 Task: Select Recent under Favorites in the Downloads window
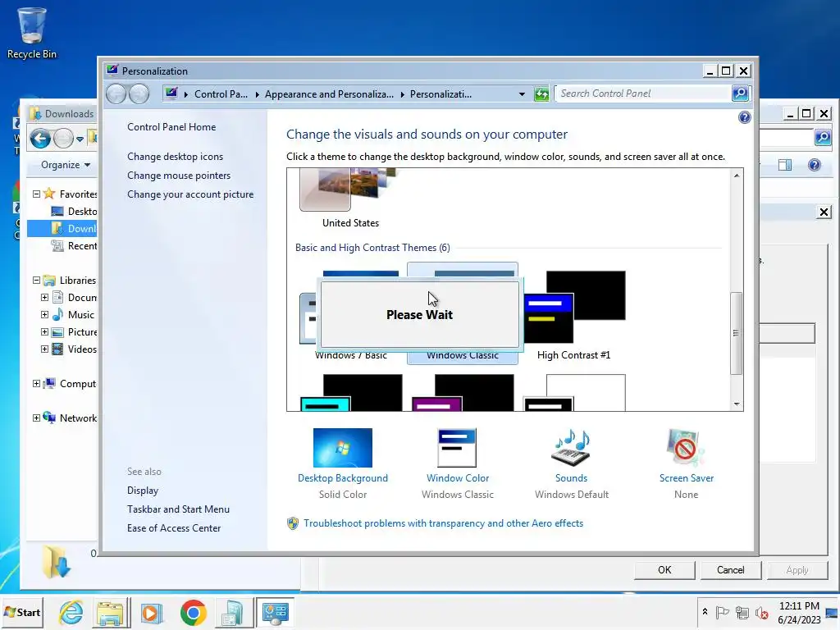(x=73, y=246)
